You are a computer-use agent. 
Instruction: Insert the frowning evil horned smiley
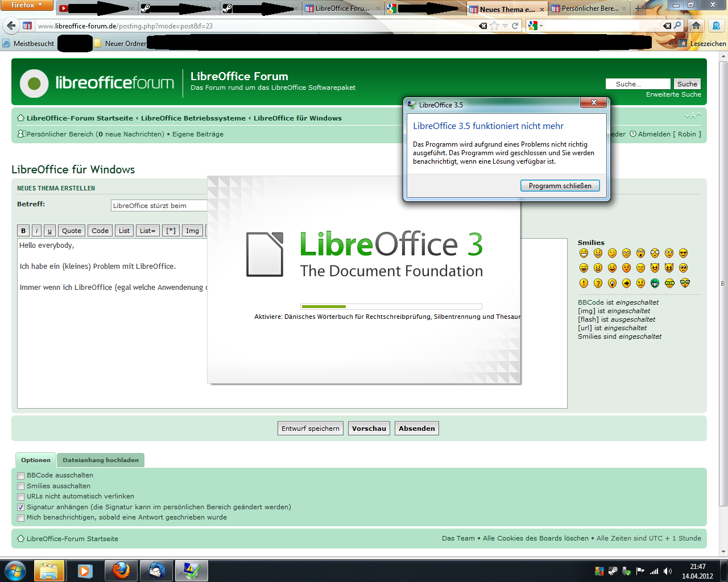point(655,268)
